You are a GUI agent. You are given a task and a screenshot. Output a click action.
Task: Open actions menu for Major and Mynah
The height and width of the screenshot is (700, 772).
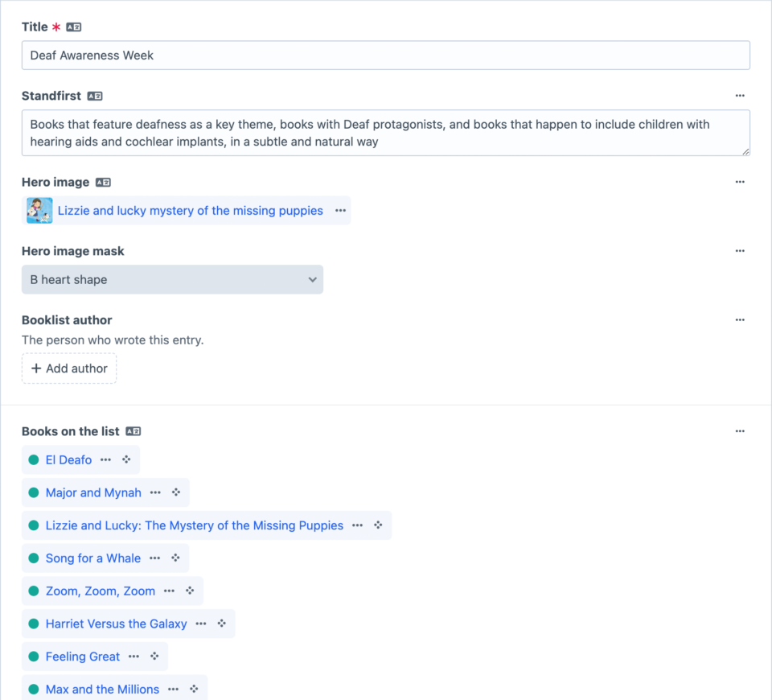[x=155, y=492]
